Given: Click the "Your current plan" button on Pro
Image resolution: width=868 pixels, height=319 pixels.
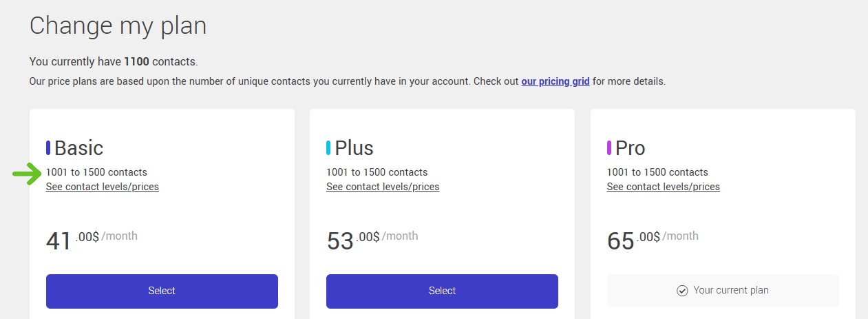Looking at the screenshot, I should click(723, 291).
